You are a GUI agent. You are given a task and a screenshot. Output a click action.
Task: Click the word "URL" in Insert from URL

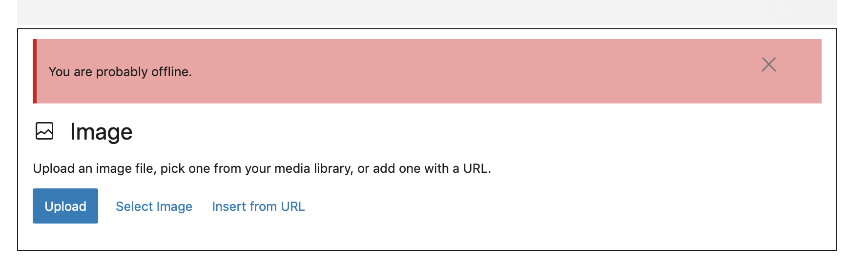tap(292, 206)
